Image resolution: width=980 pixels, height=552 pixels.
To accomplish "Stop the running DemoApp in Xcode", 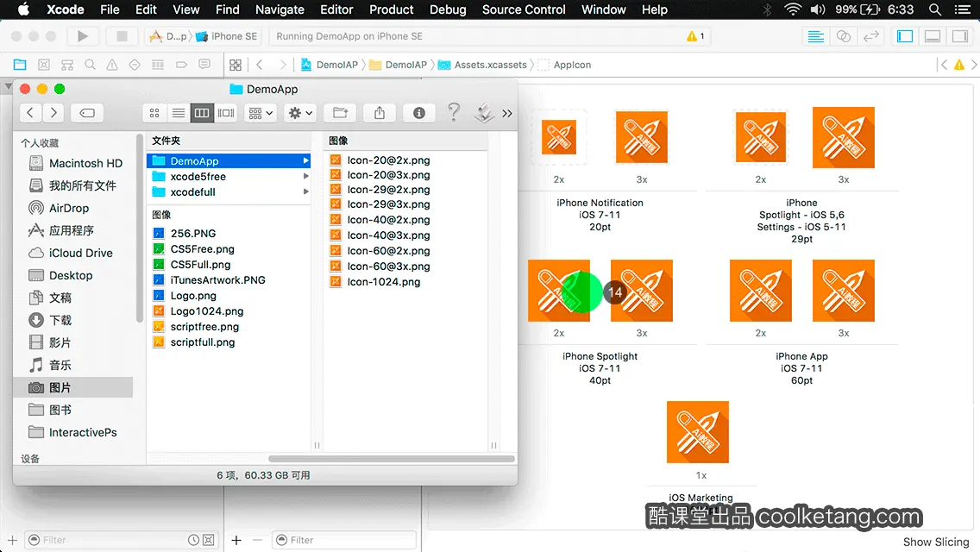I will point(122,36).
